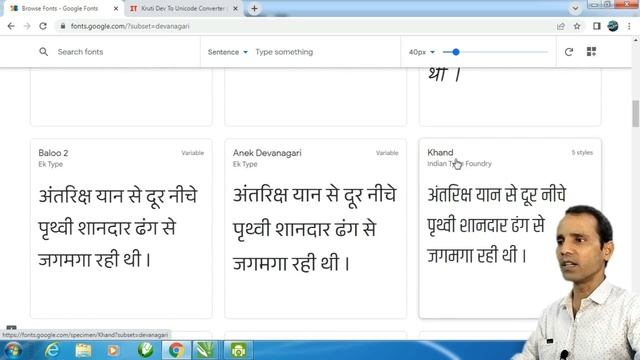Open the green pen taskbar application
640x360 pixels.
[206, 350]
